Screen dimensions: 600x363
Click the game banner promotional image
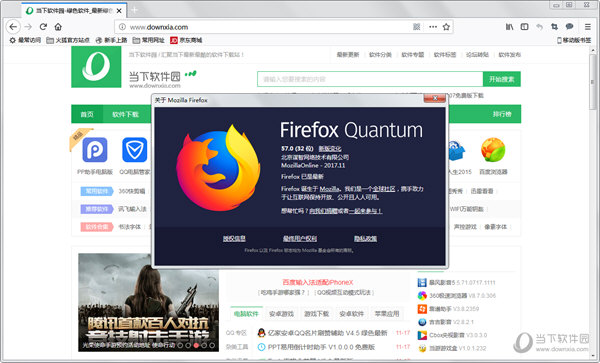[148, 302]
